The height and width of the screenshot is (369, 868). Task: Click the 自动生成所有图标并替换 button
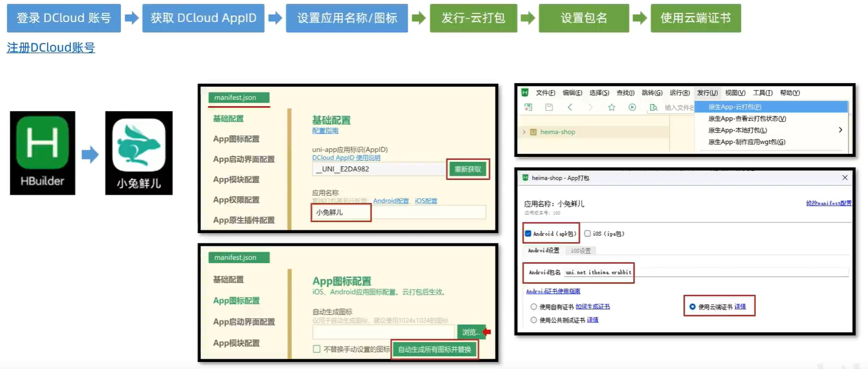pyautogui.click(x=435, y=350)
